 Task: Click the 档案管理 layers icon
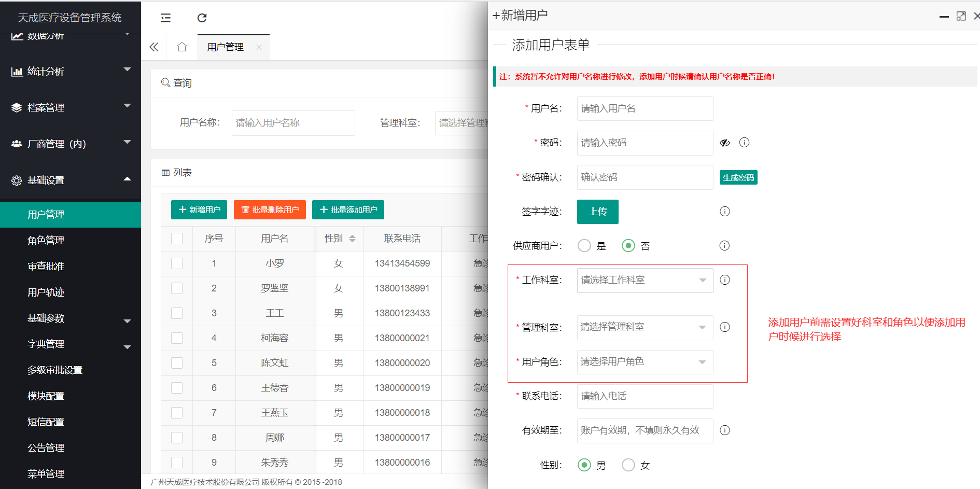pos(17,108)
